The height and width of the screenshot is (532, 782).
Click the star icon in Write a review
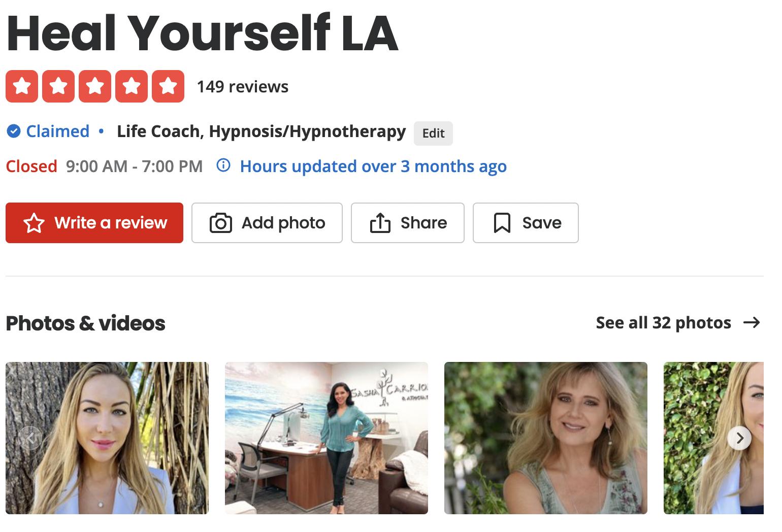click(x=34, y=223)
